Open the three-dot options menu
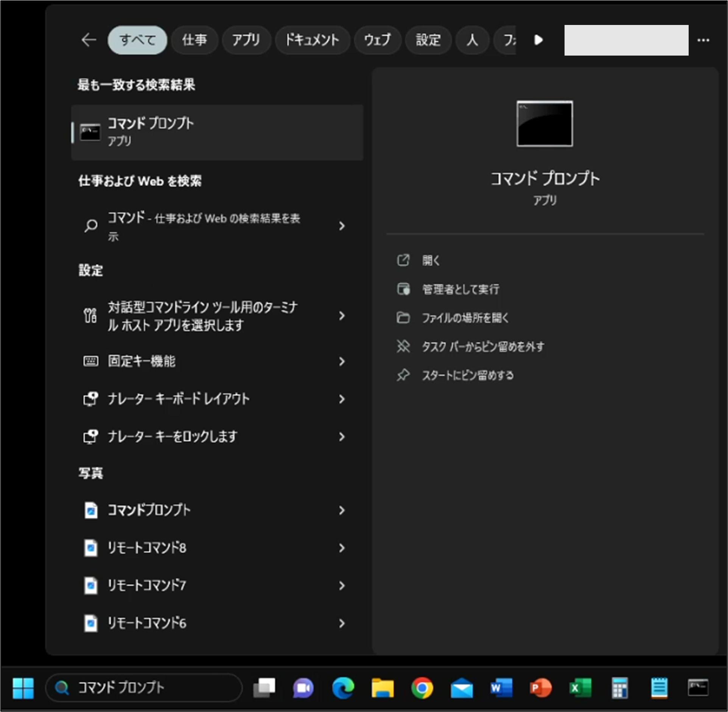The width and height of the screenshot is (728, 712). coord(703,40)
